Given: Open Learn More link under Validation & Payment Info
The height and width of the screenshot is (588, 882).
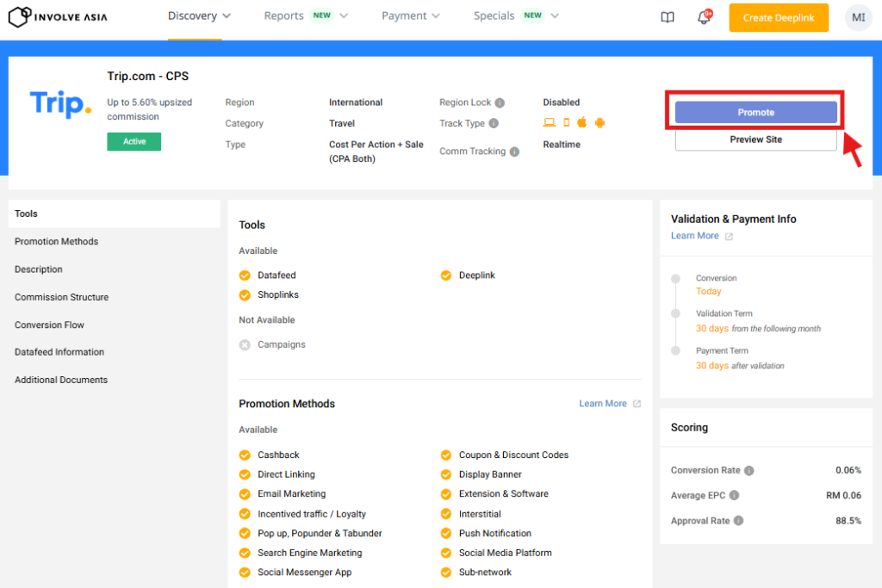Looking at the screenshot, I should (x=695, y=236).
